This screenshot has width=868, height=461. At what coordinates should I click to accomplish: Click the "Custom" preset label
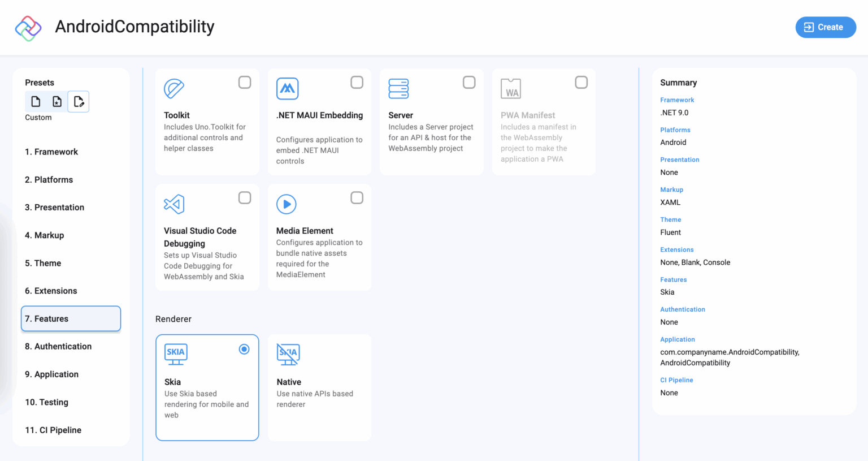(38, 118)
